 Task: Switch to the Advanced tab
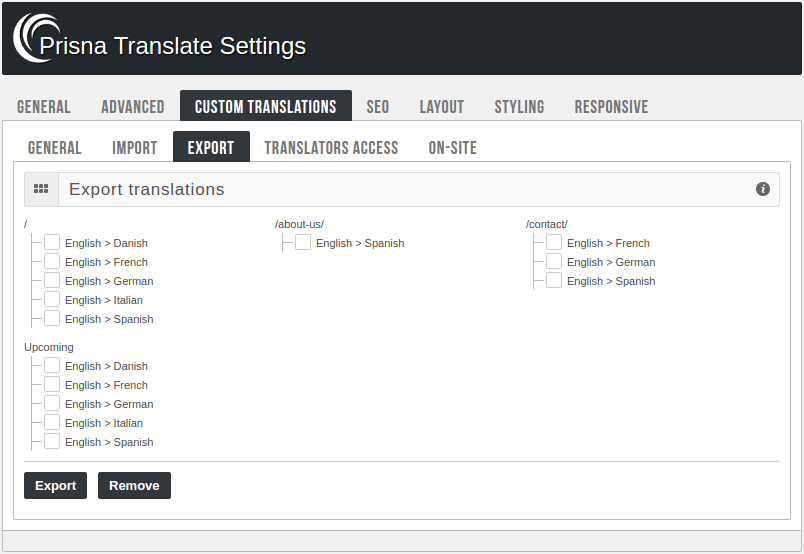pos(133,107)
